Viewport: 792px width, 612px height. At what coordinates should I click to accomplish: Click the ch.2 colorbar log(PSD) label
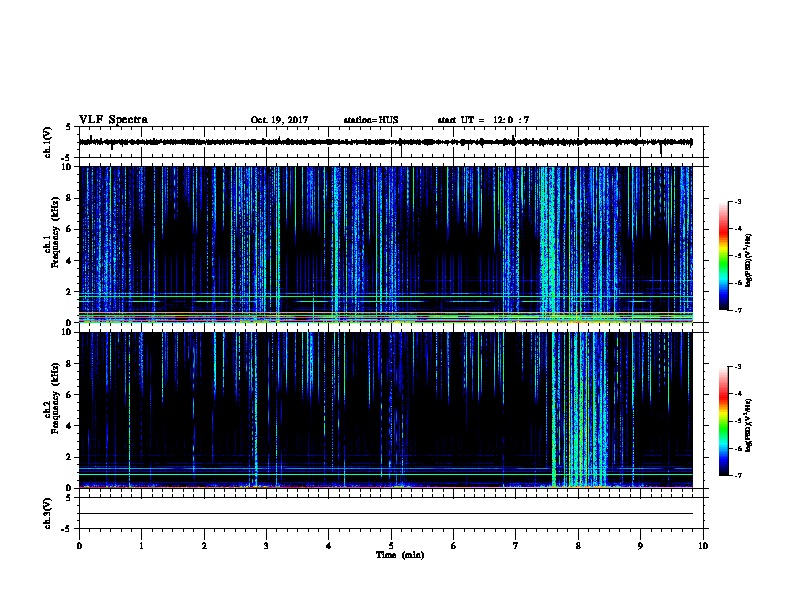[748, 426]
